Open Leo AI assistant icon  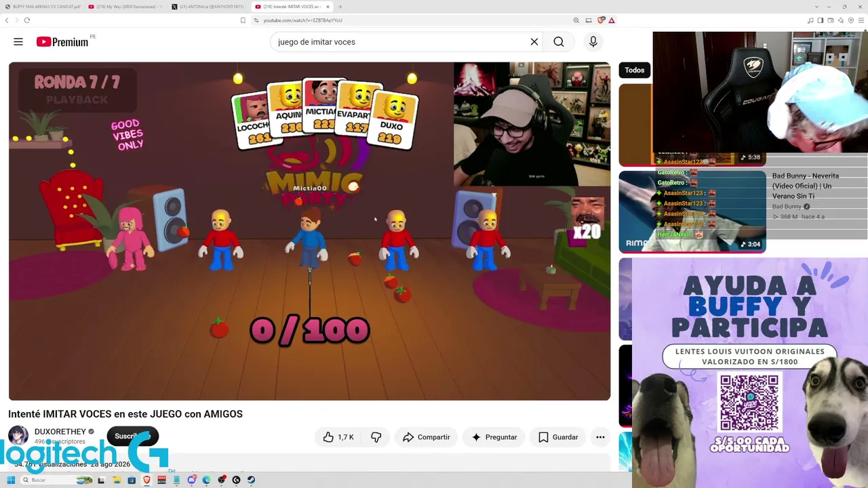[x=841, y=20]
